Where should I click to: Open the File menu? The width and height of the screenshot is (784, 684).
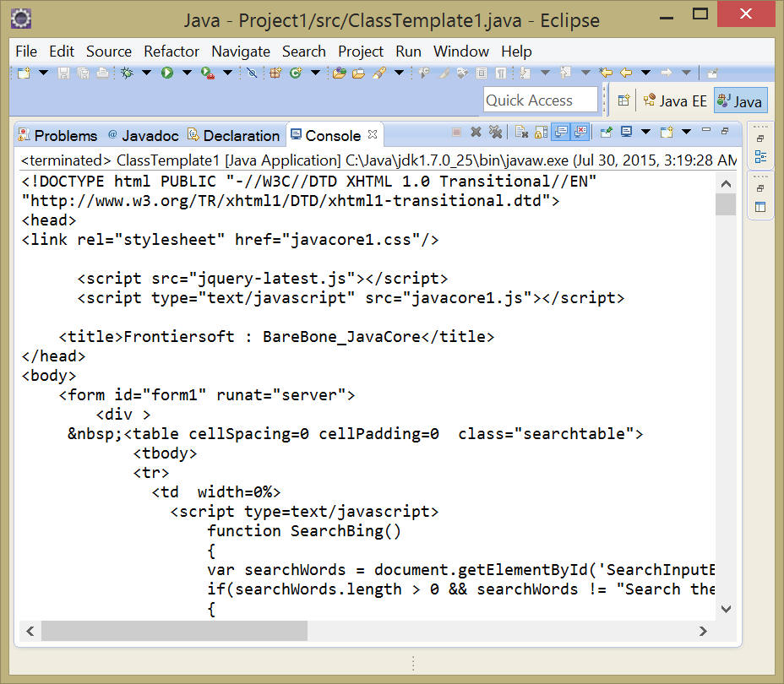(26, 52)
